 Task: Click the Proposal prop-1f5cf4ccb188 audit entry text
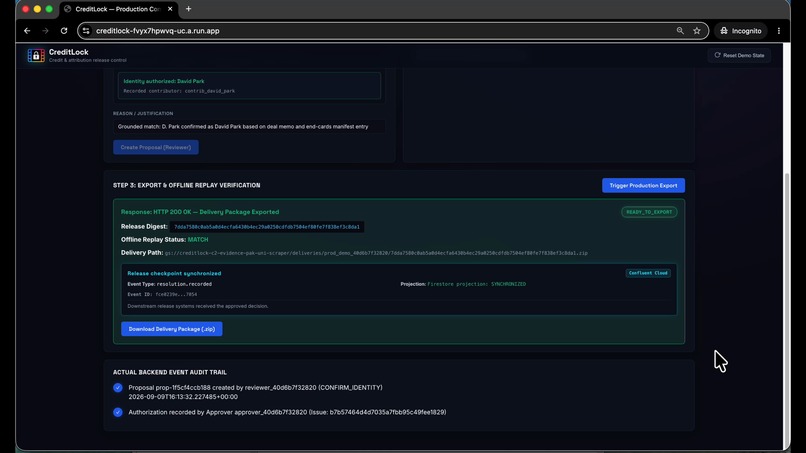pyautogui.click(x=255, y=388)
